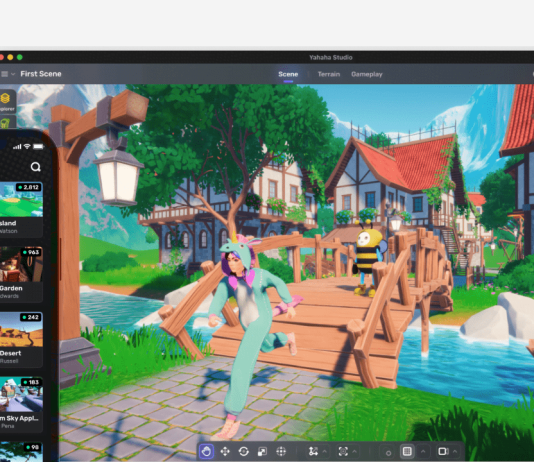
Task: Expand the coordinate space options chevron
Action: 325,451
